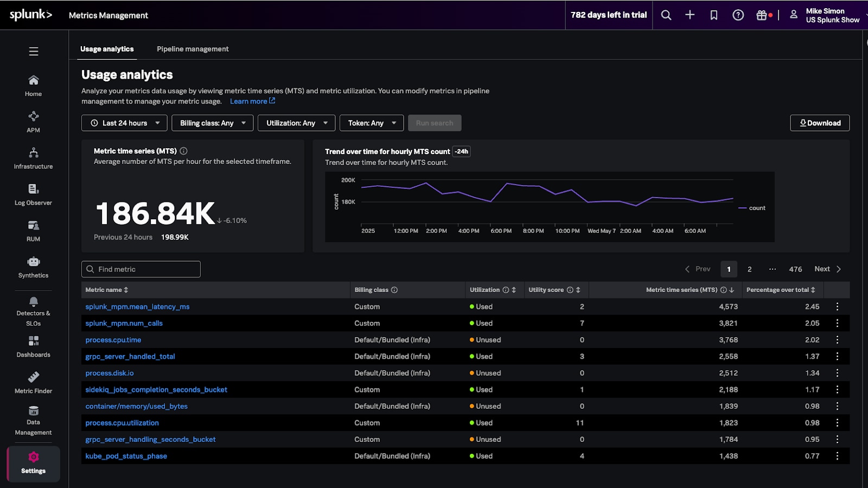The height and width of the screenshot is (488, 868).
Task: Click the -24h badge on trend chart
Action: coord(462,151)
